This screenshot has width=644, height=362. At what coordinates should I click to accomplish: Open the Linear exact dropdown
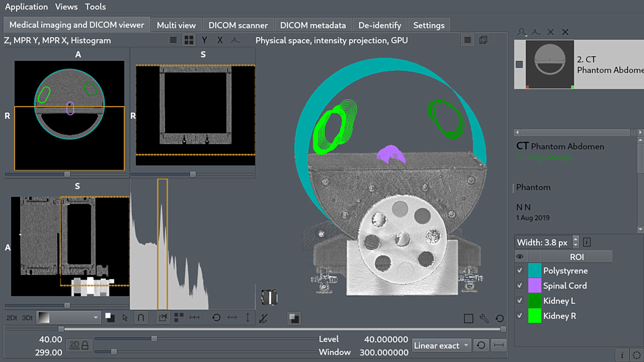coord(441,345)
